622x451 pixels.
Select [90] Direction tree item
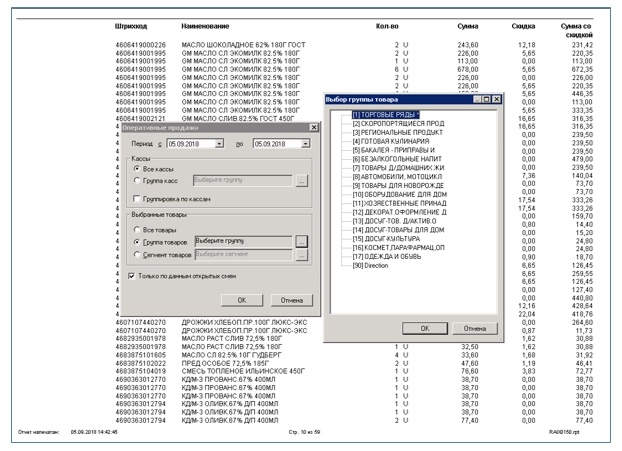point(370,265)
